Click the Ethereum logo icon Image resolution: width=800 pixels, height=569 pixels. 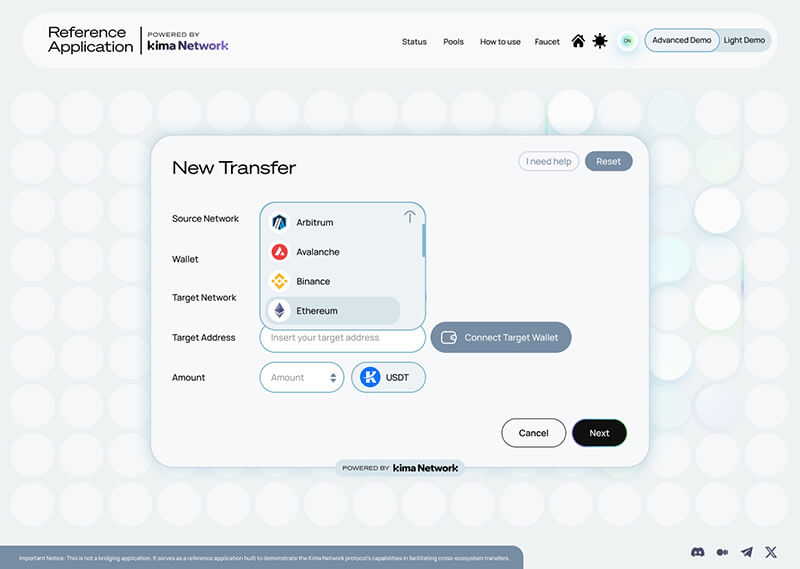tap(279, 311)
